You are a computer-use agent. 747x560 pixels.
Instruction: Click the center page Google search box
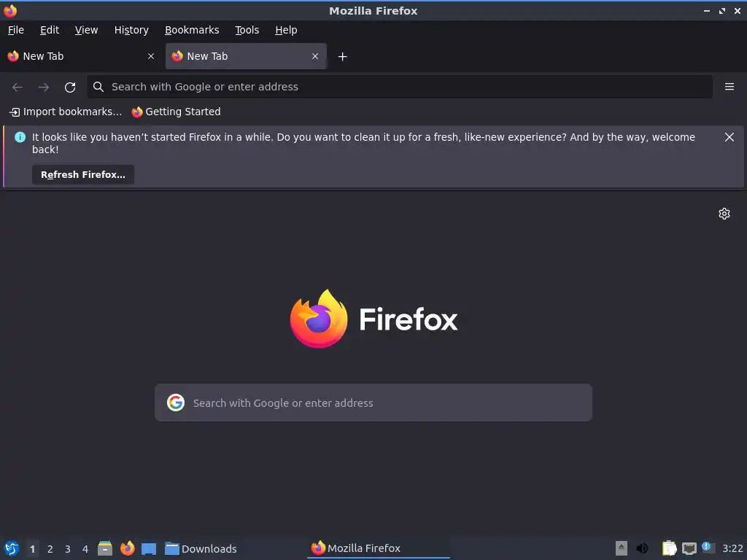click(373, 402)
